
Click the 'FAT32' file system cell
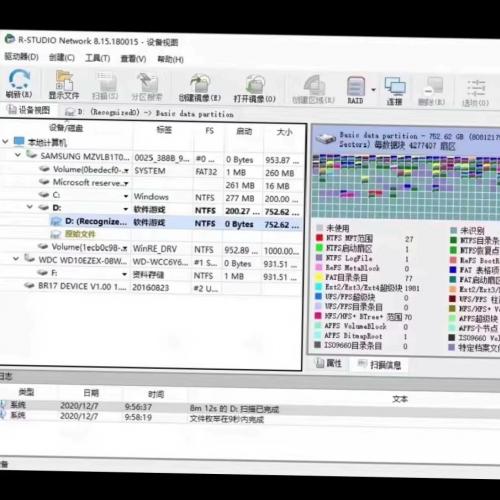point(206,172)
